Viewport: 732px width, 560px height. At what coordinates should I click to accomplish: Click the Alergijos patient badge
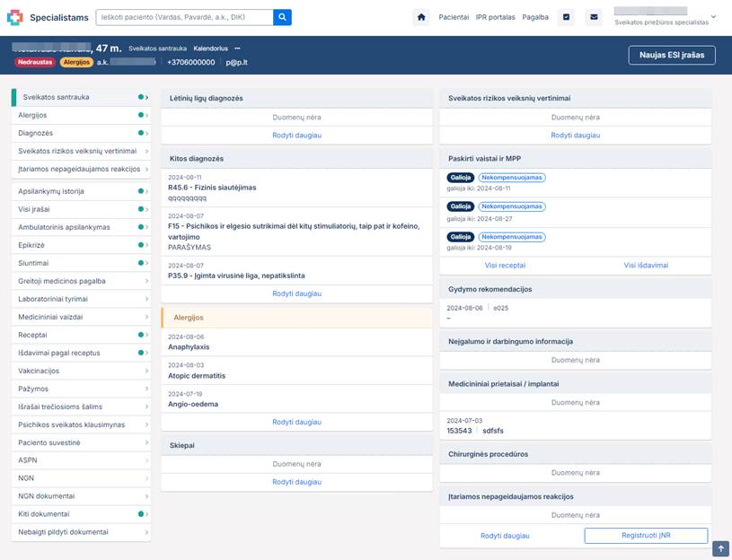coord(76,62)
